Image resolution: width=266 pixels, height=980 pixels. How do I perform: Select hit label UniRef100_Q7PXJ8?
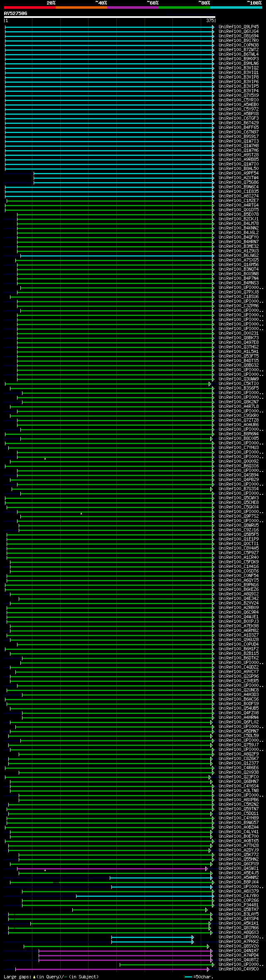pyautogui.click(x=239, y=292)
